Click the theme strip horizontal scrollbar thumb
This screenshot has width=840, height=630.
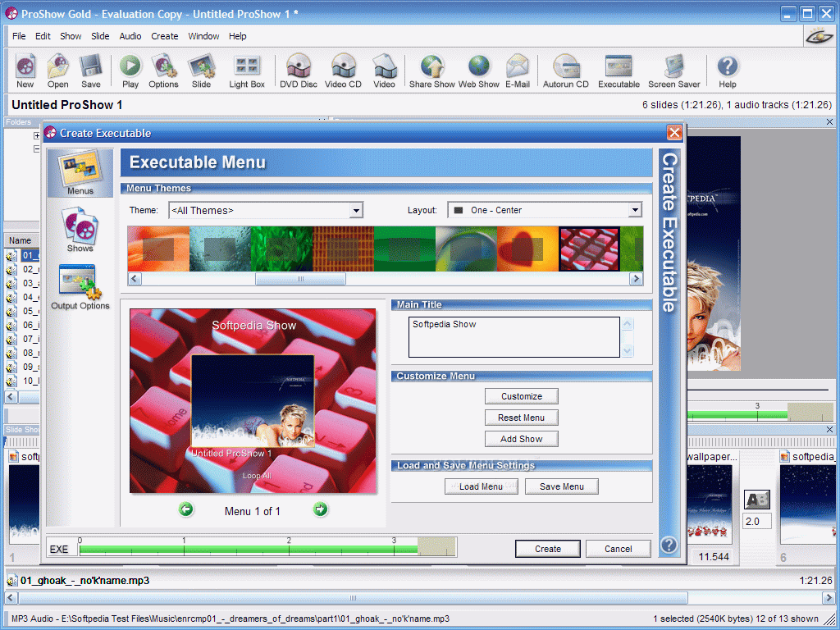pos(300,279)
